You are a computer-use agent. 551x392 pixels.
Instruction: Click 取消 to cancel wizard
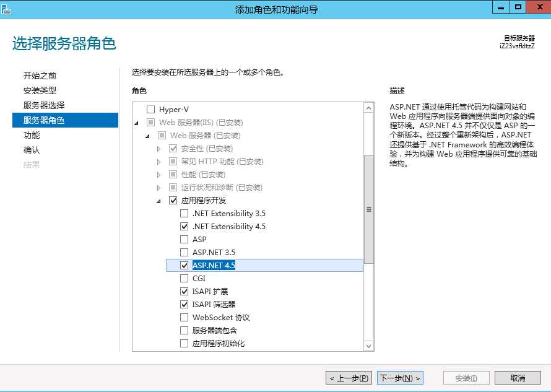518,378
